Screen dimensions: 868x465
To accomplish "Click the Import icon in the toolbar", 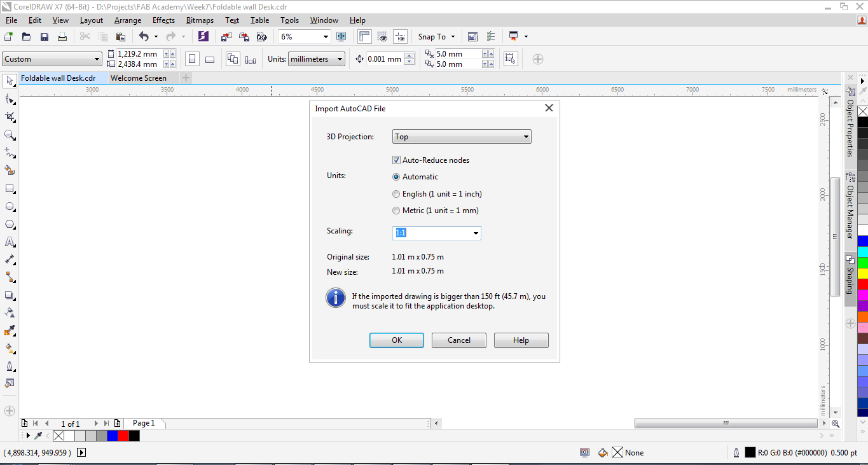I will pyautogui.click(x=226, y=36).
